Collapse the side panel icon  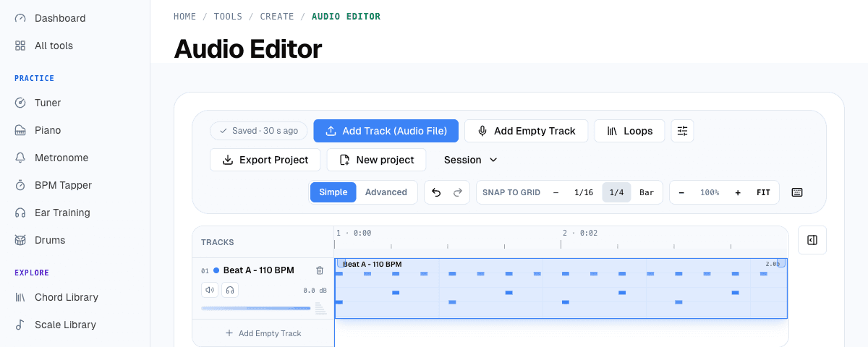point(812,240)
